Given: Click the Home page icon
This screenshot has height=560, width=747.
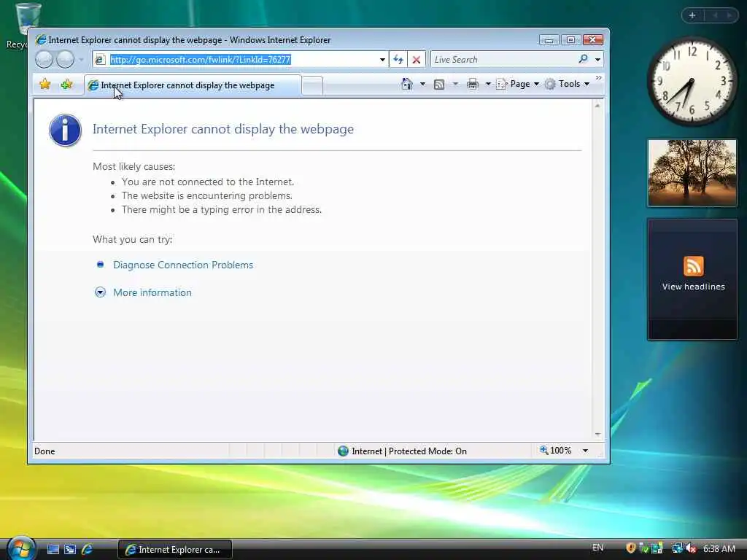Looking at the screenshot, I should [407, 85].
